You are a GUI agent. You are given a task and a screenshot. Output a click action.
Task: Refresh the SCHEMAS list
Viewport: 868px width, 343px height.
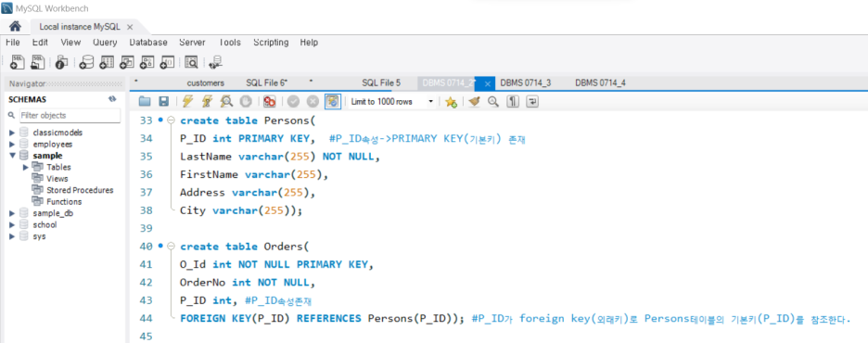112,99
